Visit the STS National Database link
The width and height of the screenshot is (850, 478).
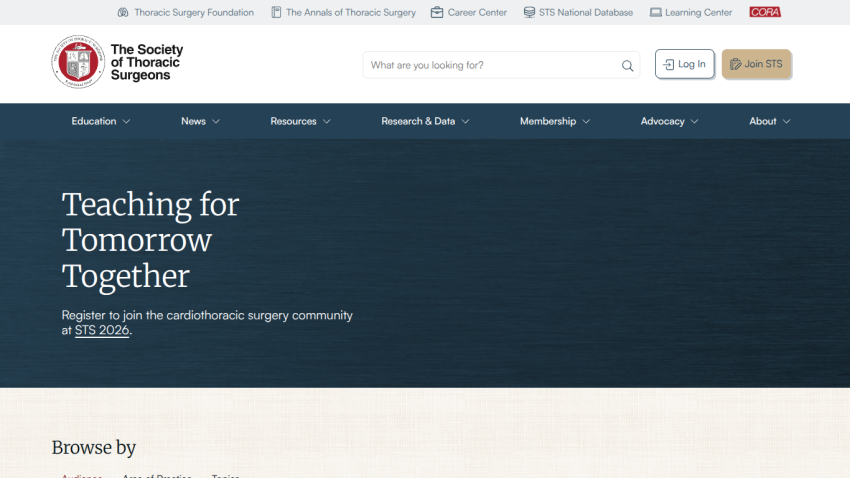click(x=585, y=12)
